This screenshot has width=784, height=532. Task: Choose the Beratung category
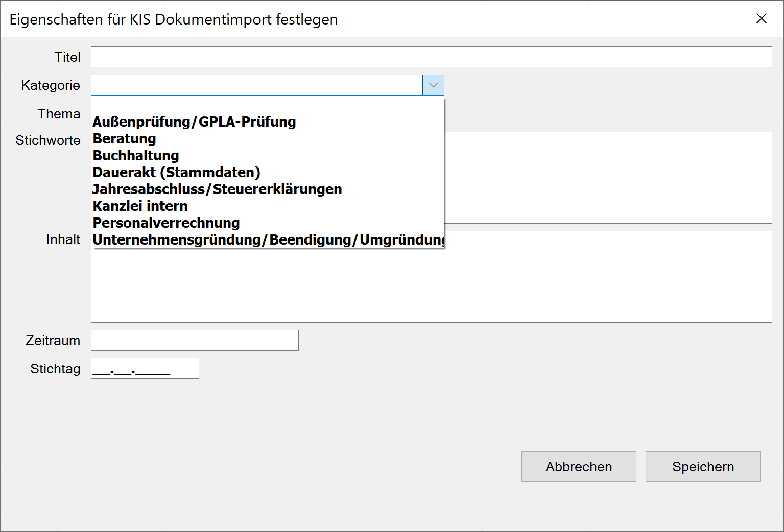(x=124, y=138)
